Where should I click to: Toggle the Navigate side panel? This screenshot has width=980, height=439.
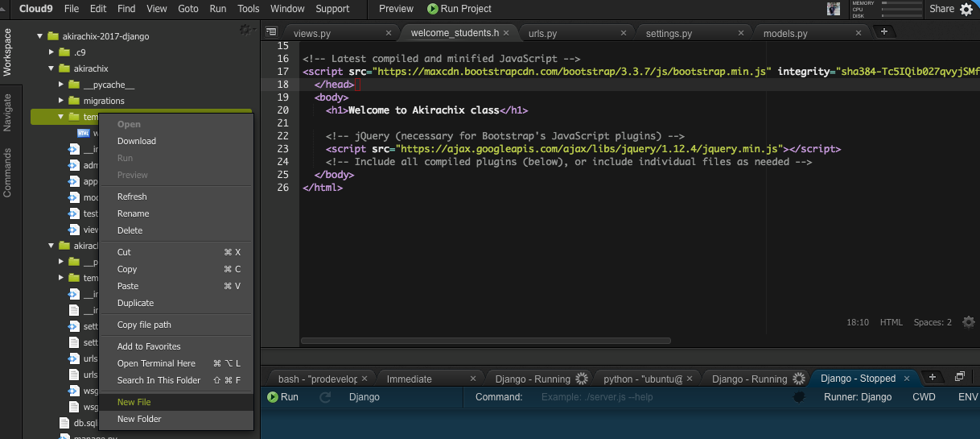[8, 113]
